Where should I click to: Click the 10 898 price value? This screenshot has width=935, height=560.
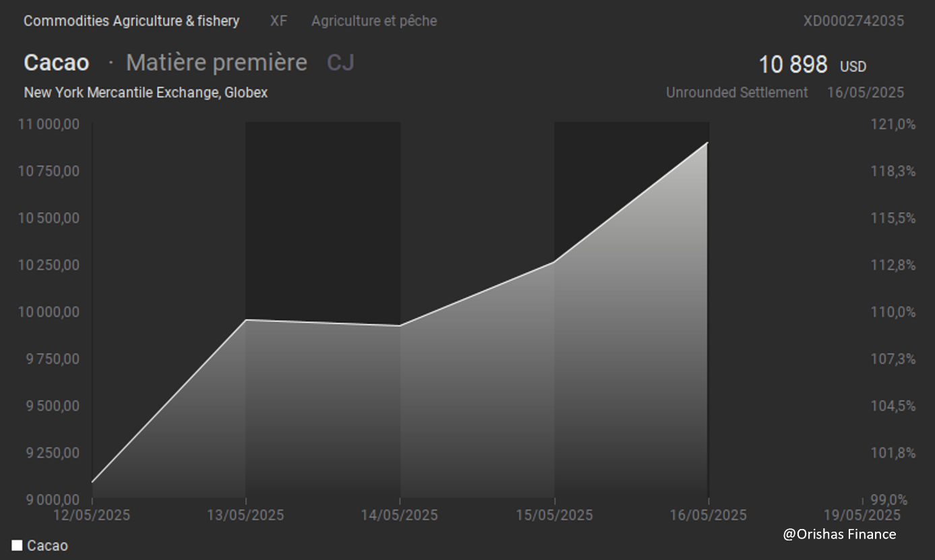click(793, 65)
